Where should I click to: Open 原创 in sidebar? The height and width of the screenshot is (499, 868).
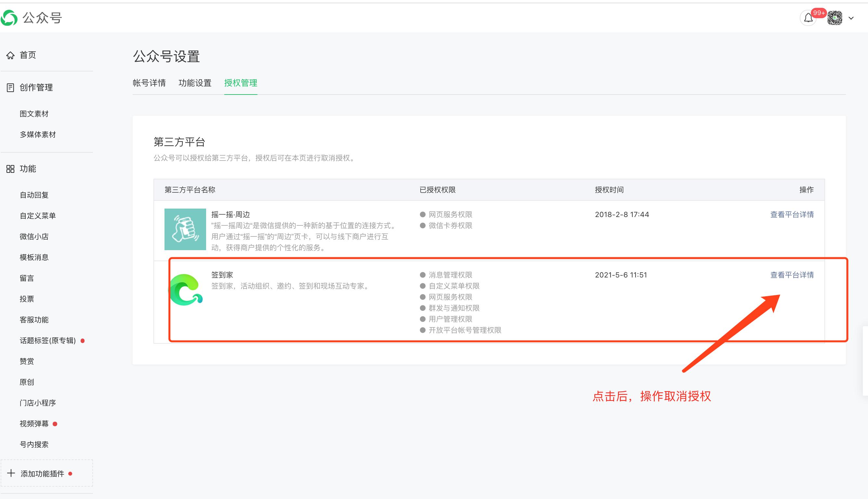[x=27, y=382]
